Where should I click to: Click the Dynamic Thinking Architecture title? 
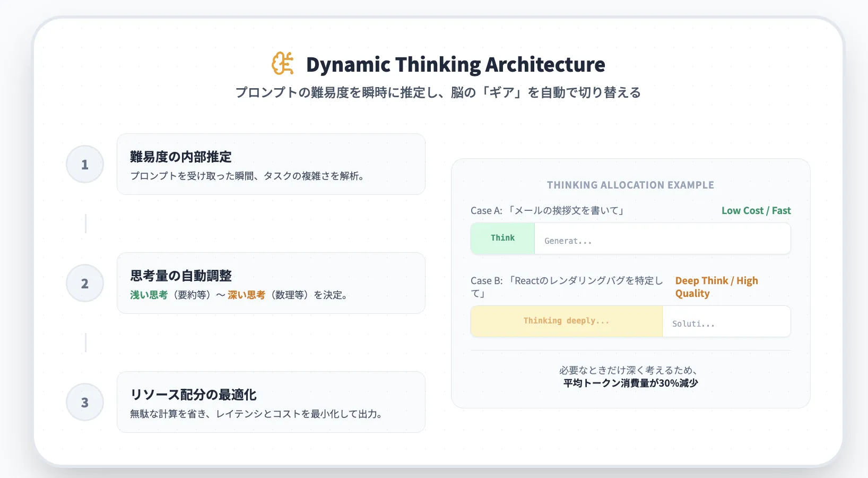[x=456, y=64]
